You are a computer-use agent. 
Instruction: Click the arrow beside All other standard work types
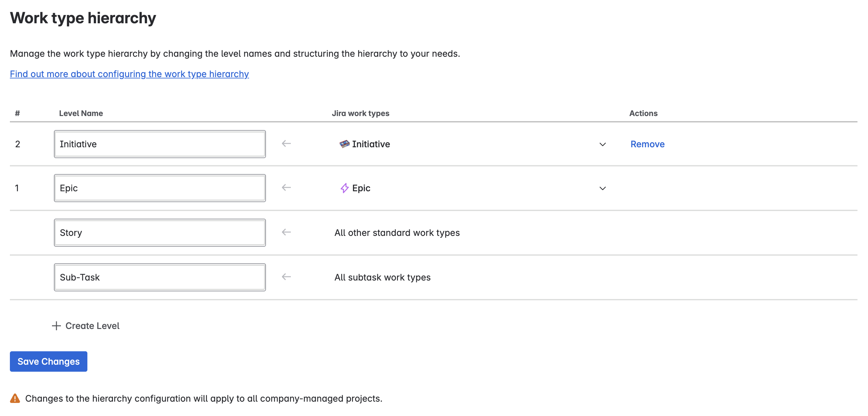click(x=286, y=232)
